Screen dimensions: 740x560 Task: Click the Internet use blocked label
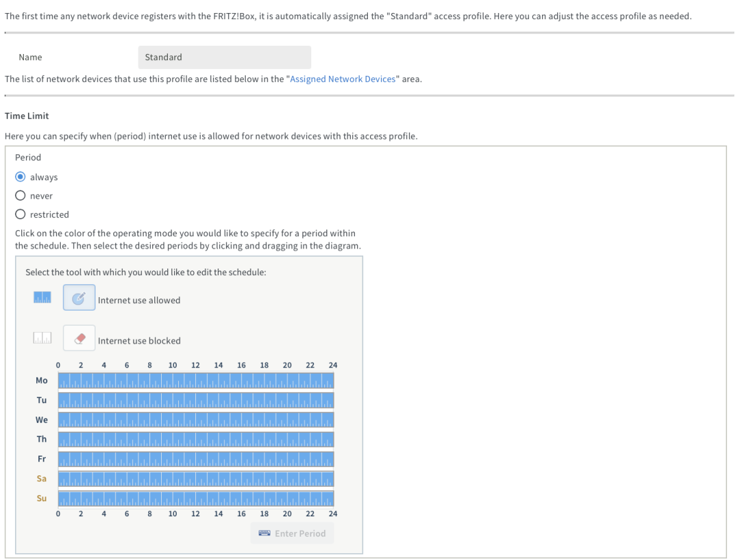point(139,341)
